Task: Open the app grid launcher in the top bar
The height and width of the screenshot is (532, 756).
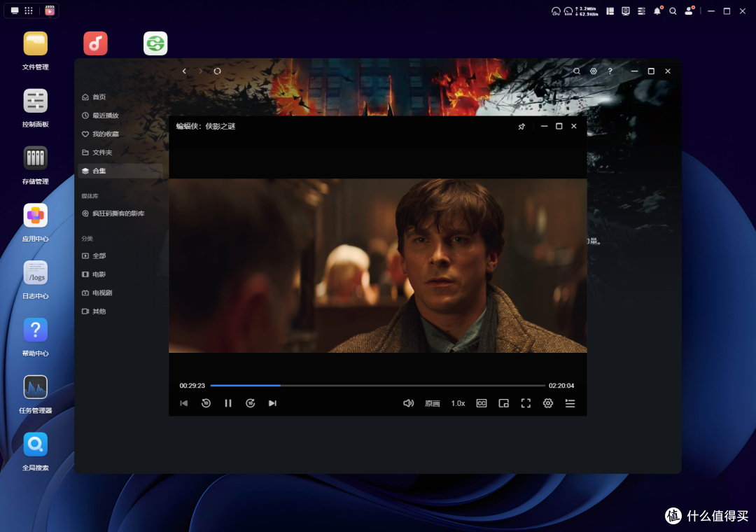Action: pos(29,10)
